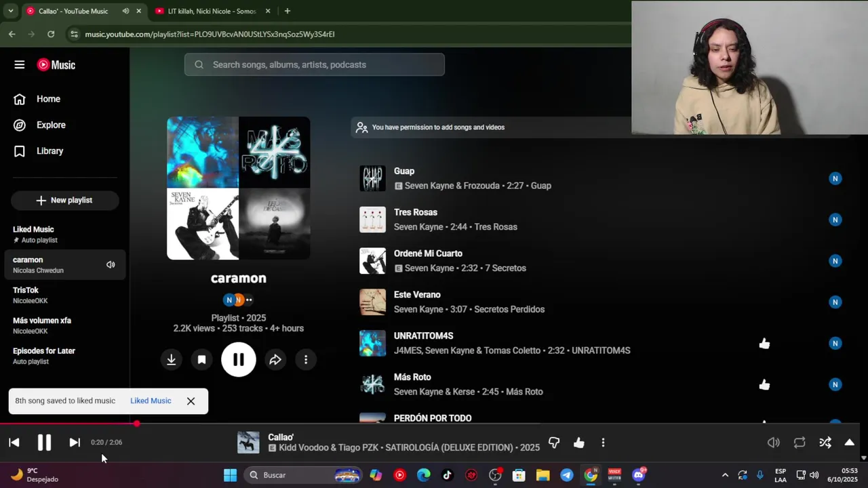Pause the caramon playlist with large button

point(238,360)
